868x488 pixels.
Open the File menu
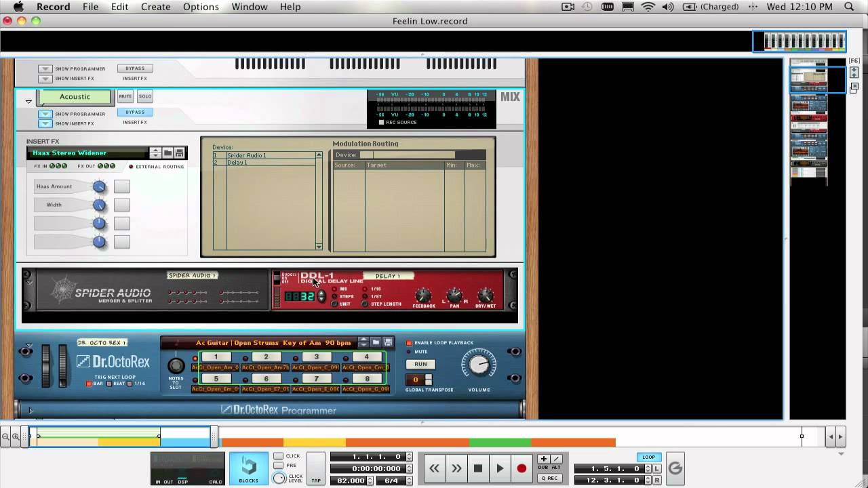tap(90, 7)
